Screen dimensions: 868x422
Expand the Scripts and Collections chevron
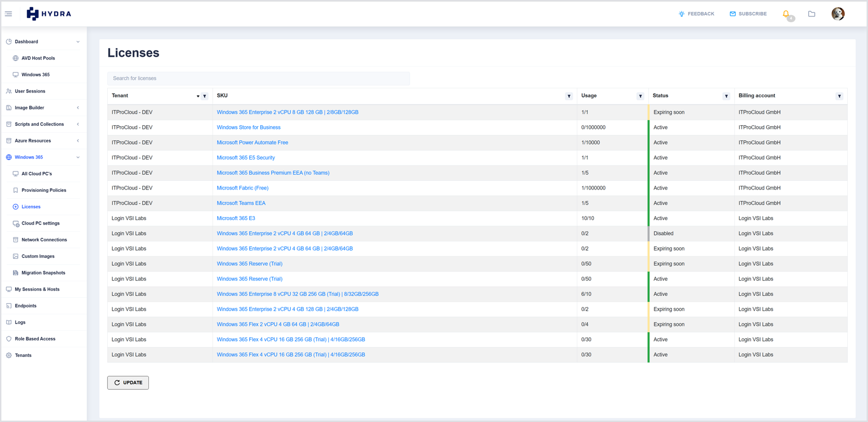[78, 124]
